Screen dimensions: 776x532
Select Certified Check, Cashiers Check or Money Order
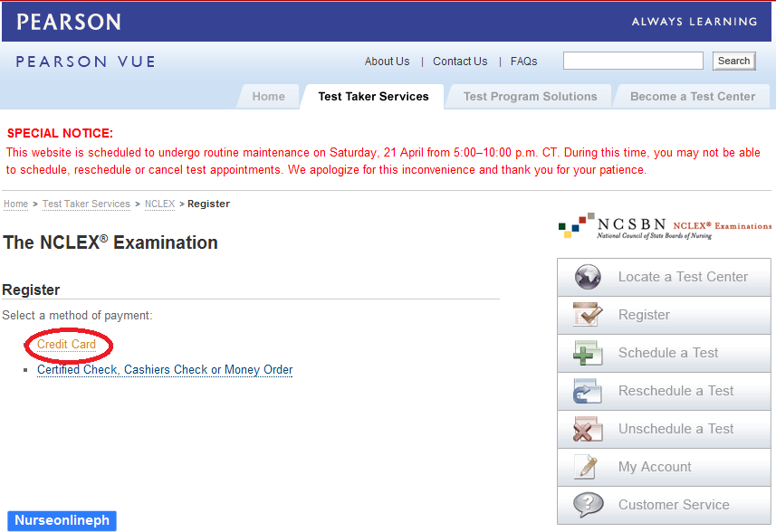[165, 370]
